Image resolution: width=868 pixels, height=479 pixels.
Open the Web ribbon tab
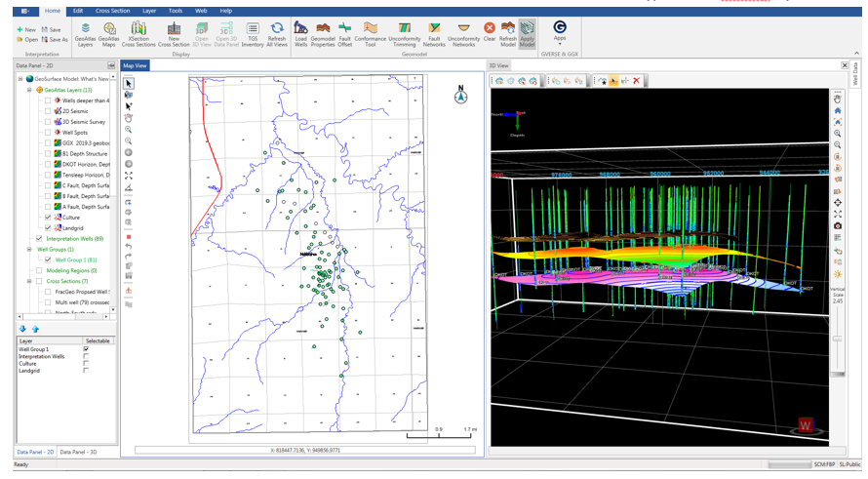(x=201, y=11)
